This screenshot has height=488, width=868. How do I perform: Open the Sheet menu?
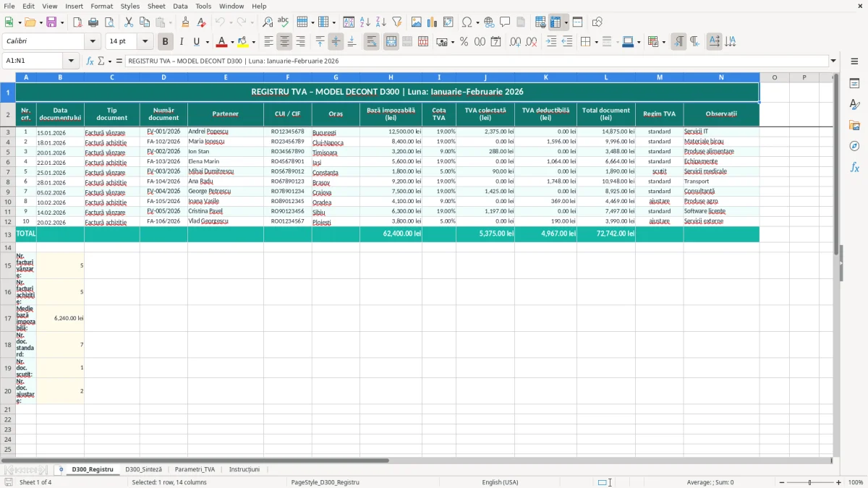tap(156, 6)
